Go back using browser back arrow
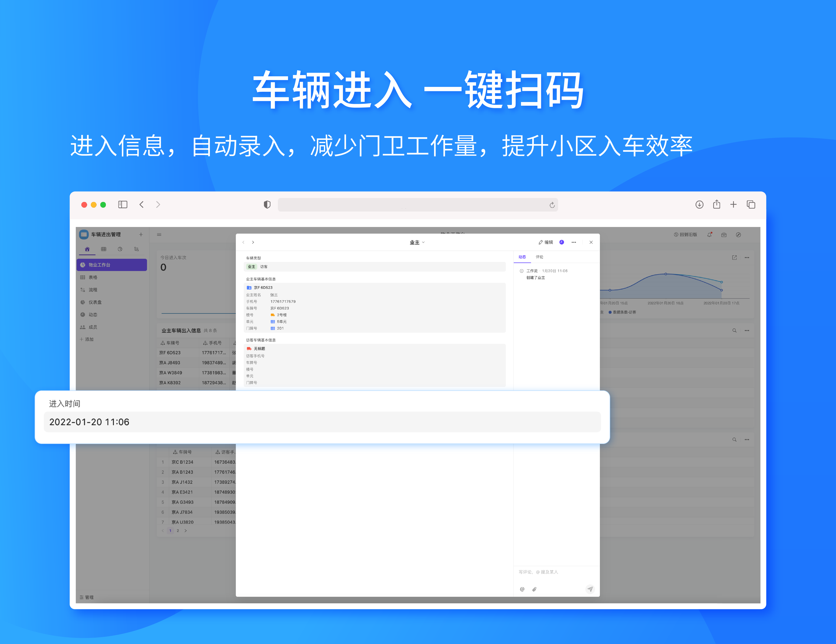 point(142,205)
